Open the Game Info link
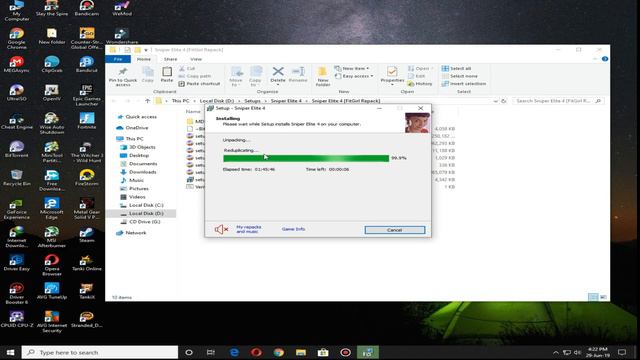Viewport: 640px width, 360px height. [x=293, y=229]
